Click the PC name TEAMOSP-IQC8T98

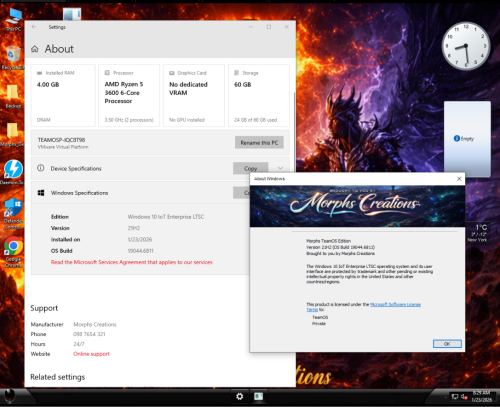[61, 140]
